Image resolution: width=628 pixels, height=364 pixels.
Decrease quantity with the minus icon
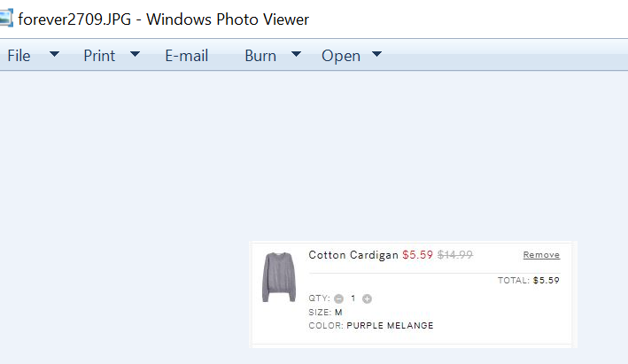click(x=338, y=298)
